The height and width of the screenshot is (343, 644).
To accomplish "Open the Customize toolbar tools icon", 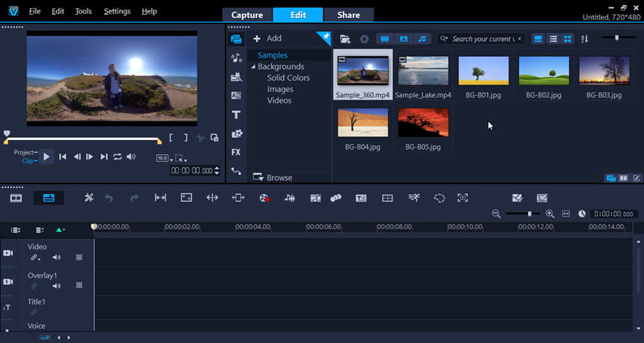I will pyautogui.click(x=88, y=198).
